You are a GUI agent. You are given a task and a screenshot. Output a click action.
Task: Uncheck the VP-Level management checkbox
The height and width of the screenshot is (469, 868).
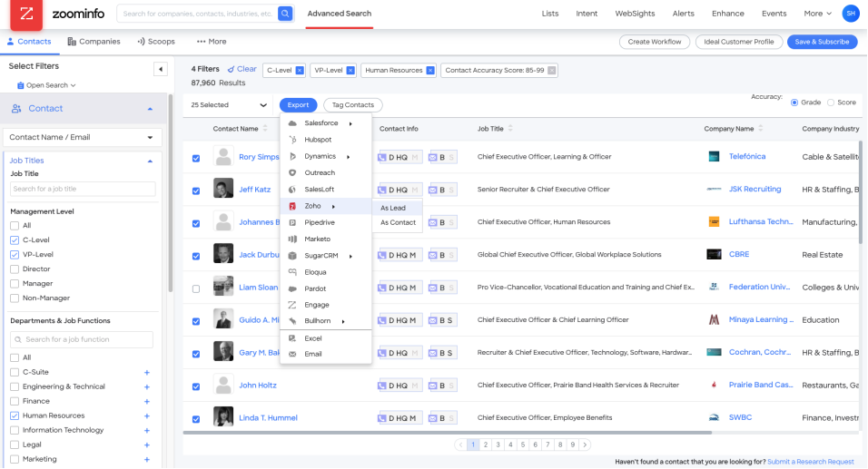pos(15,255)
